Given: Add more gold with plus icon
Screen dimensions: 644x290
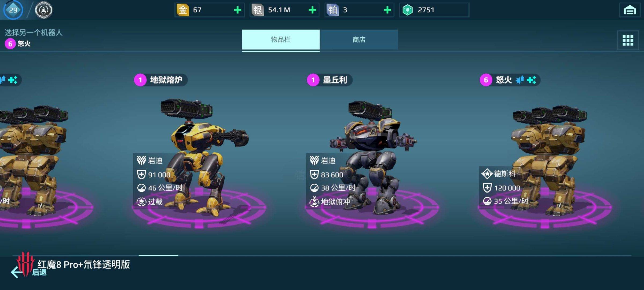Looking at the screenshot, I should coord(237,10).
